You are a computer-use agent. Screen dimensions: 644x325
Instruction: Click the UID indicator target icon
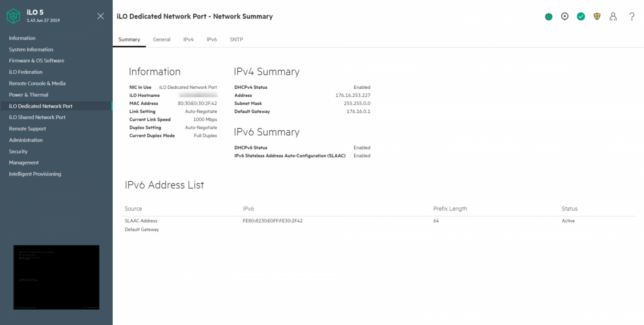coord(565,17)
